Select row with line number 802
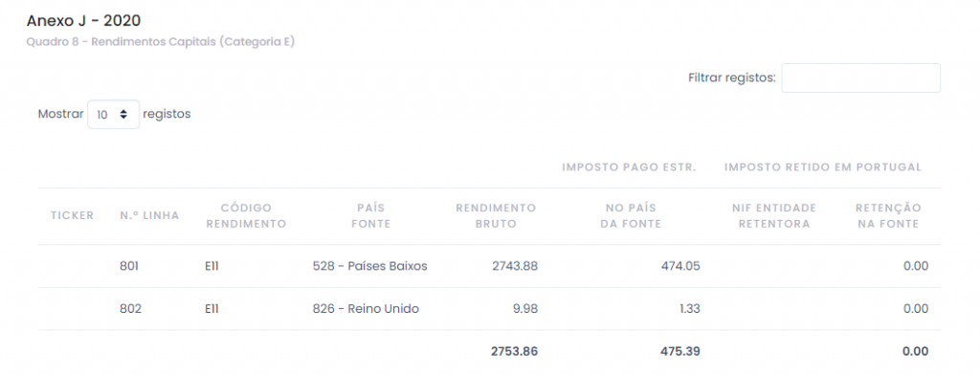The height and width of the screenshot is (375, 980). click(489, 309)
